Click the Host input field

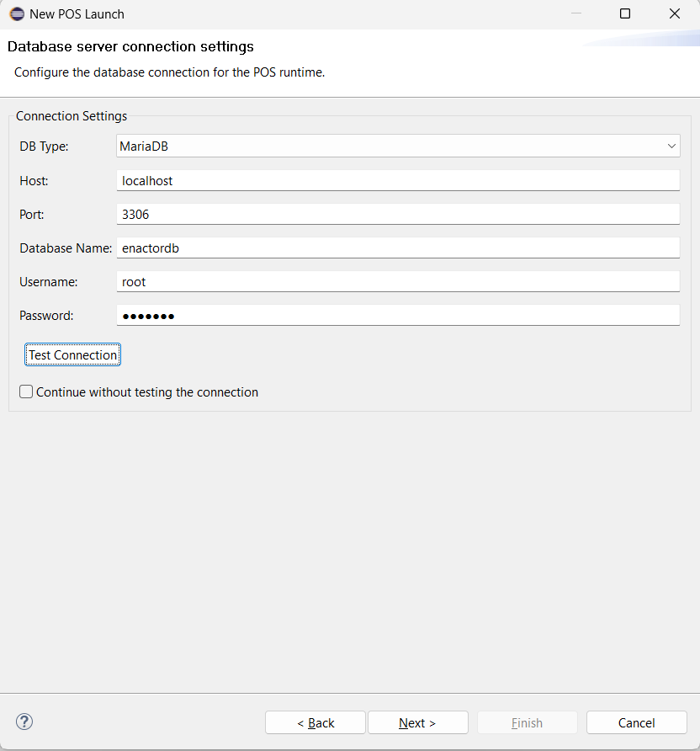tap(398, 180)
